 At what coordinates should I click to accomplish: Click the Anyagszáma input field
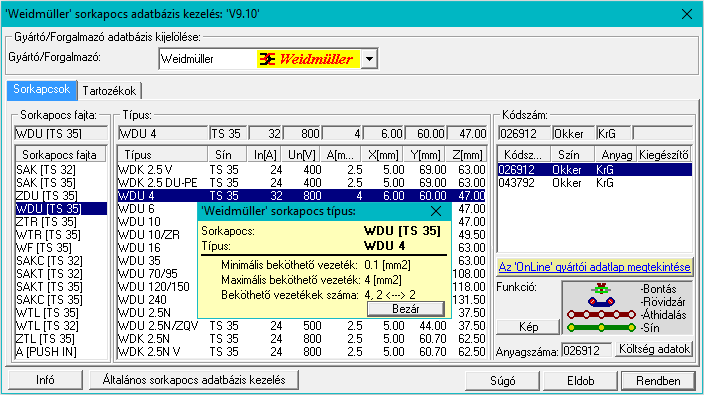point(586,351)
